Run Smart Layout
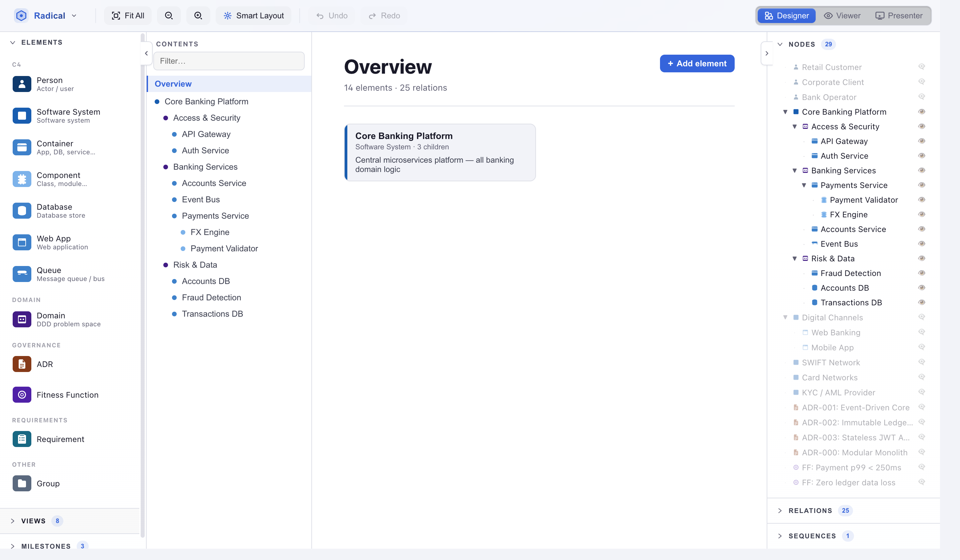 click(x=254, y=16)
